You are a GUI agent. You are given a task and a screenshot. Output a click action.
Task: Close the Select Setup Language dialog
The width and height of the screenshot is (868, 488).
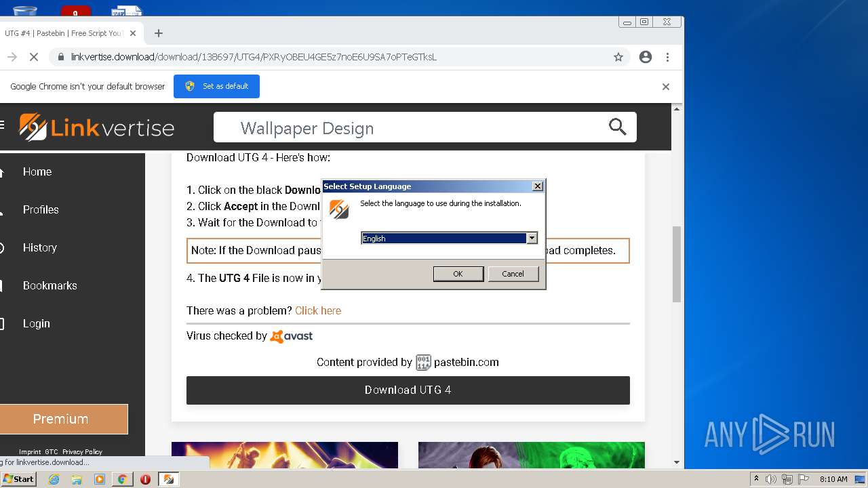(x=538, y=186)
